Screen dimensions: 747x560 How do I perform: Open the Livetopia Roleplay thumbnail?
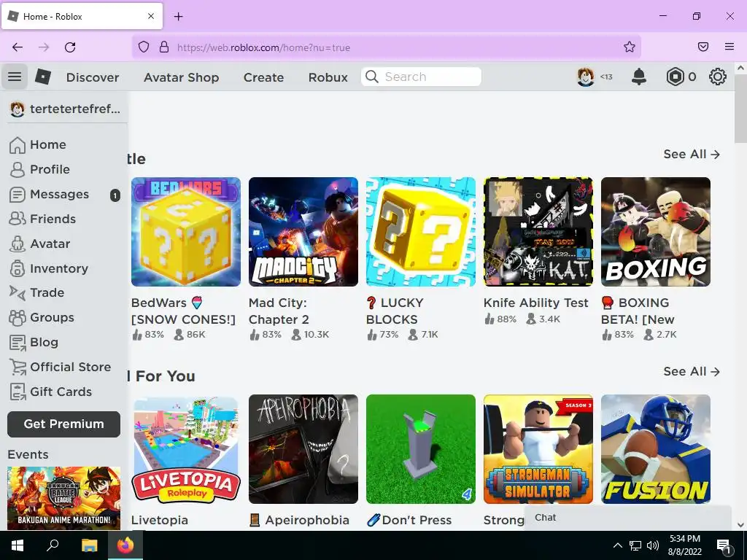[x=186, y=448]
